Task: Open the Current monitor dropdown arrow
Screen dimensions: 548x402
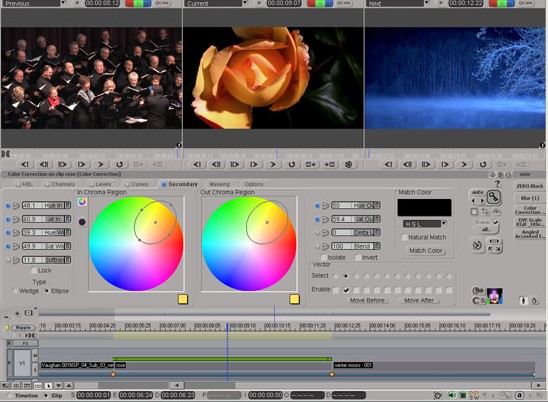Action: [245, 3]
